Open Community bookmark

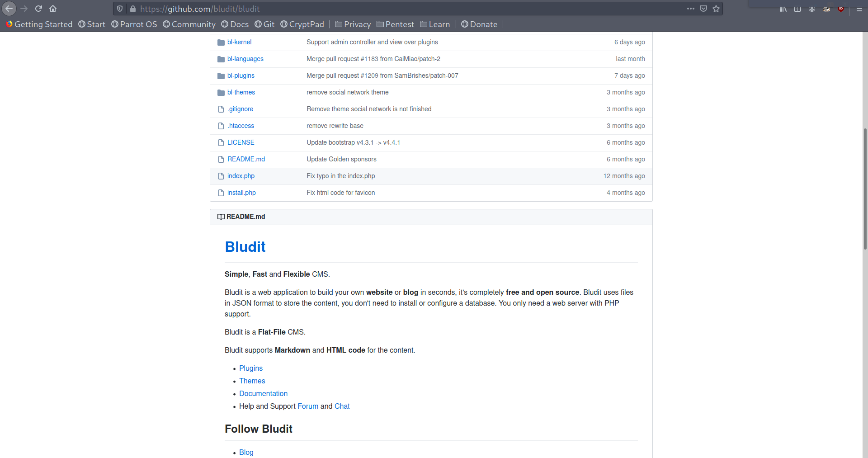coord(189,24)
